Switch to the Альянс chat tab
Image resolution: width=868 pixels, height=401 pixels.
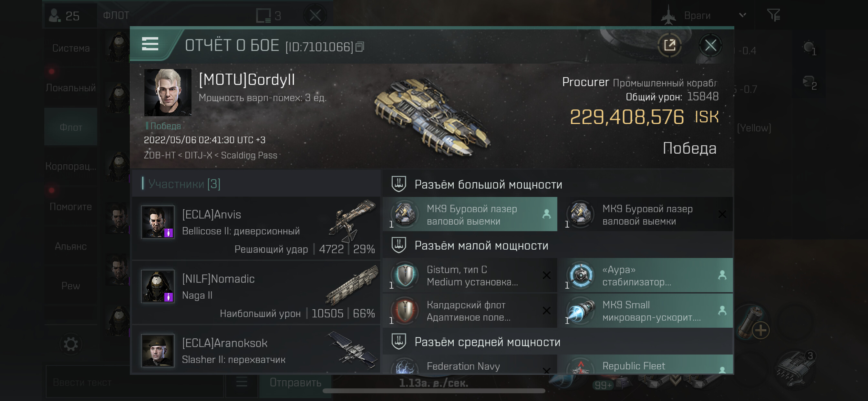coord(71,246)
